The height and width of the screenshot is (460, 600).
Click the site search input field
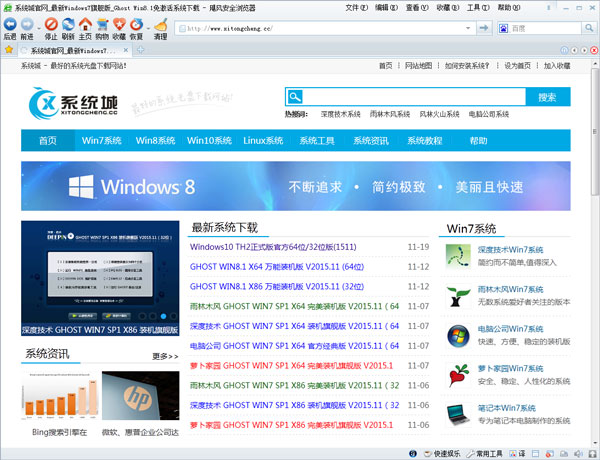[x=414, y=97]
